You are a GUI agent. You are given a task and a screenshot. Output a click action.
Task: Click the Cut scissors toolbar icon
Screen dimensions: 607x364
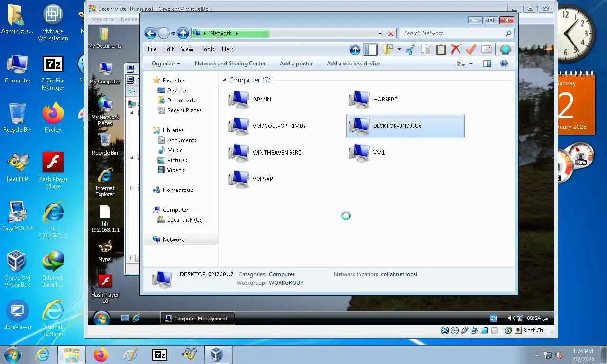tap(411, 49)
